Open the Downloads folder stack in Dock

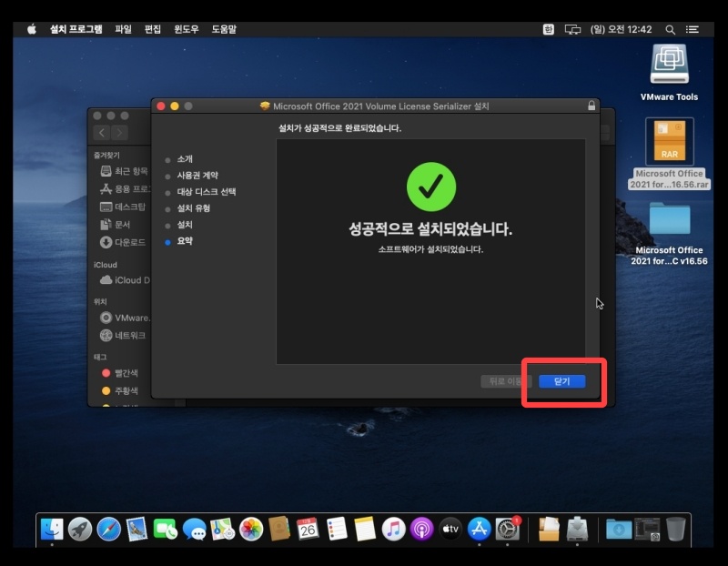619,529
